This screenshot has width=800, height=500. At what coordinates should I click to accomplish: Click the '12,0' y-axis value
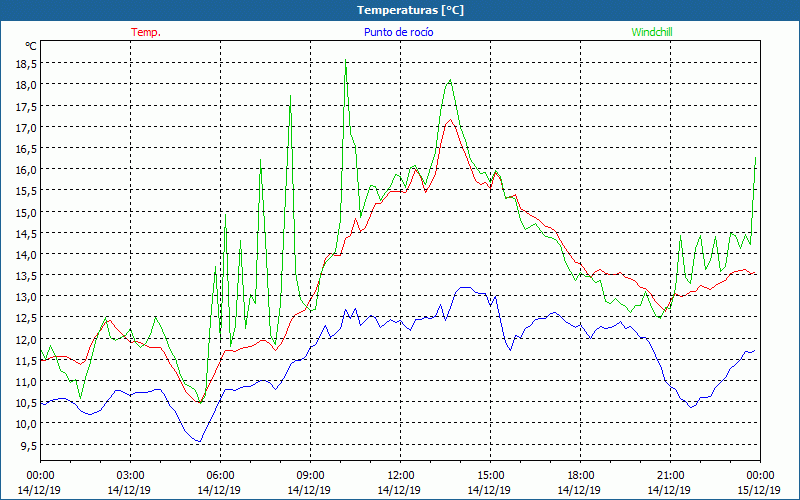click(27, 339)
